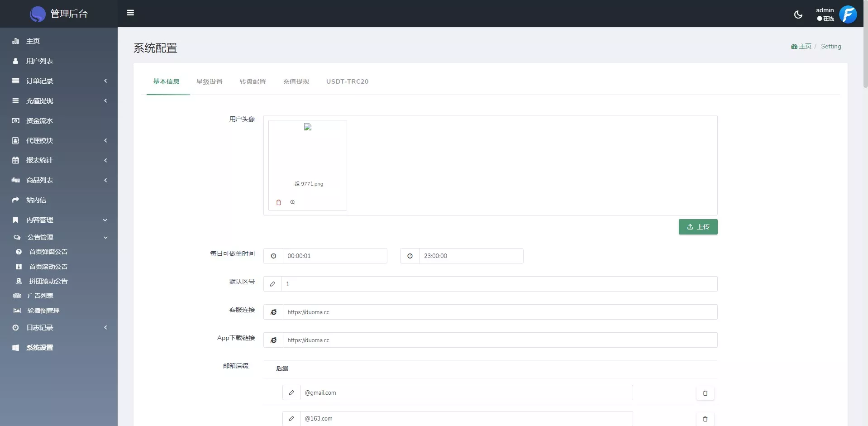Switch to the USDT-TRC20 tab

[x=347, y=81]
